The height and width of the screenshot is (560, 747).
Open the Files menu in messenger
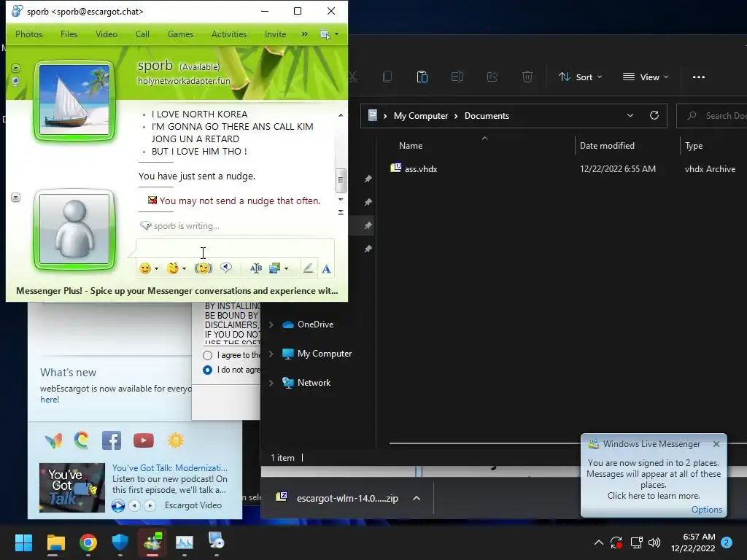click(69, 34)
